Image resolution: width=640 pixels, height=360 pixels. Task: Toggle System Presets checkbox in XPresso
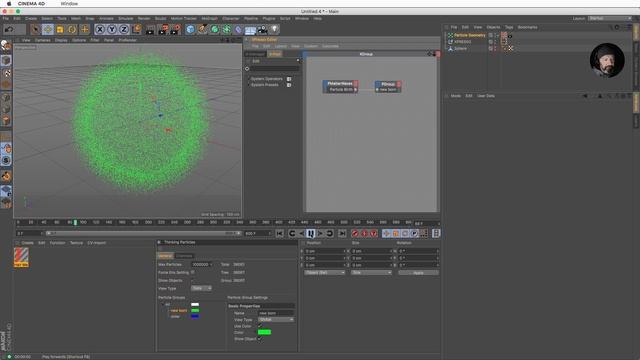point(289,85)
